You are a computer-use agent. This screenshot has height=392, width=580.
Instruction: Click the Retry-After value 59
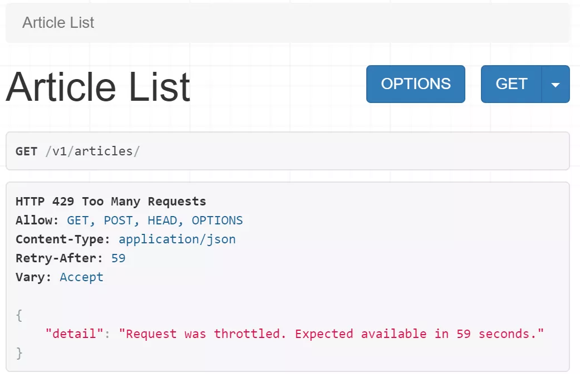pos(118,258)
